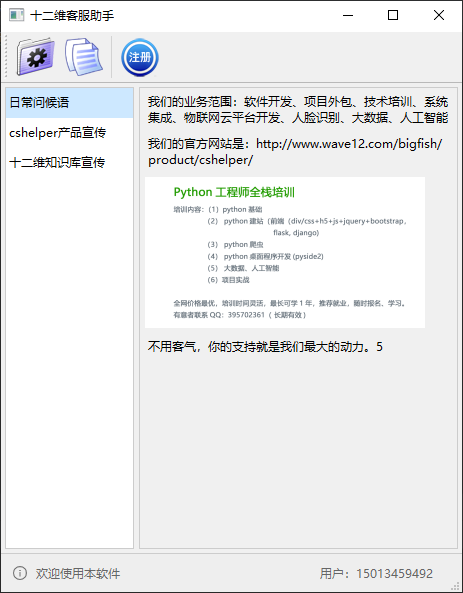Screen dimensions: 463x593
Task: Minimize the 十二维客服助手 window
Action: [x=348, y=16]
